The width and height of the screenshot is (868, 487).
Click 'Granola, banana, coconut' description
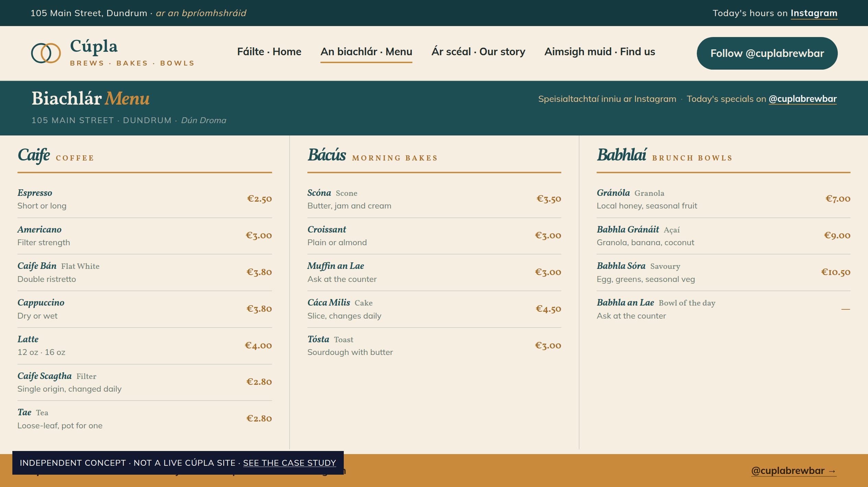(x=645, y=242)
